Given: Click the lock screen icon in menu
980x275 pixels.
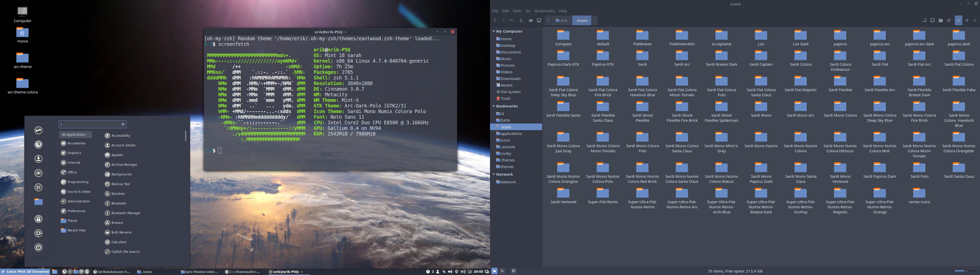Looking at the screenshot, I should pyautogui.click(x=39, y=219).
